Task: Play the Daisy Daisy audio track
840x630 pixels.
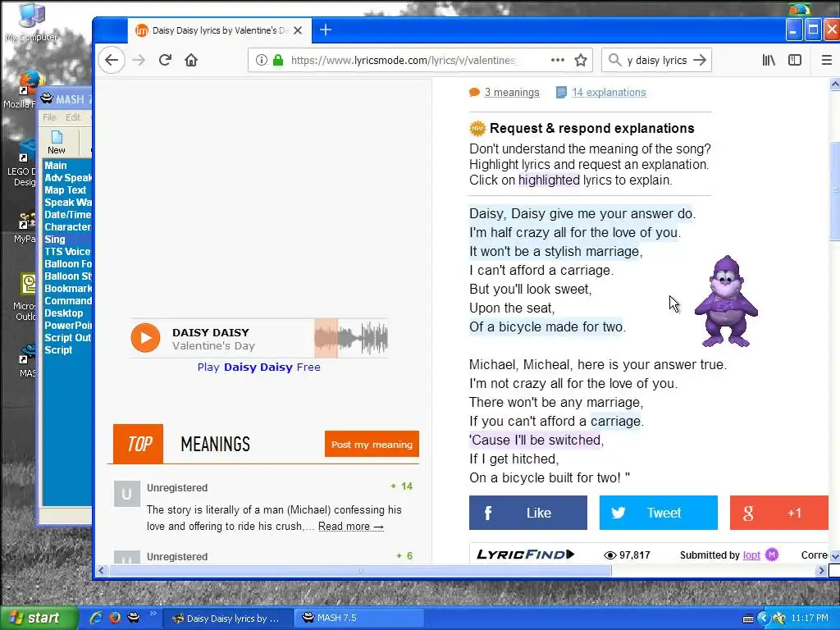Action: click(x=145, y=338)
